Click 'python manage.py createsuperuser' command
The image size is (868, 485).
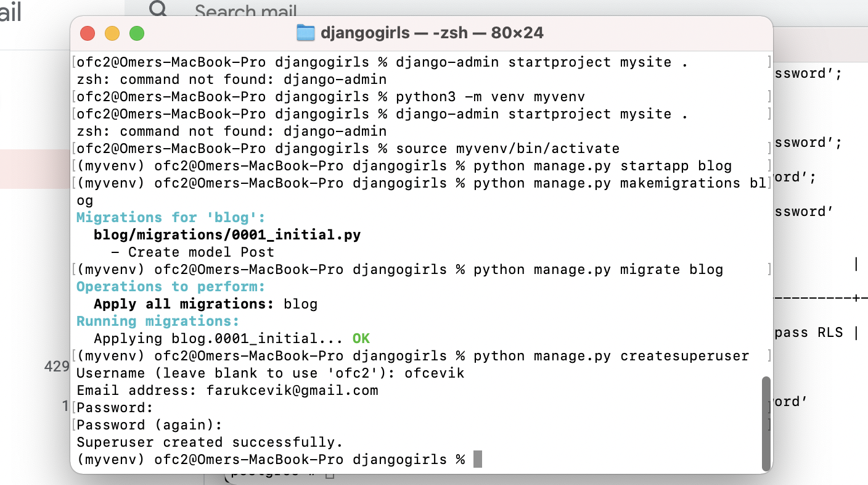pos(611,356)
